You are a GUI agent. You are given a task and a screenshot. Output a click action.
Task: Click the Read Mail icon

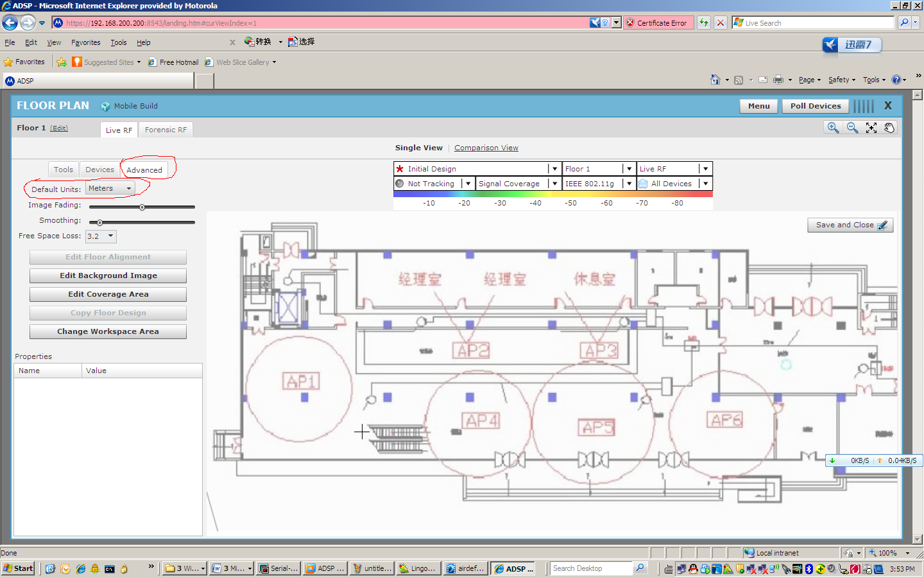(763, 80)
